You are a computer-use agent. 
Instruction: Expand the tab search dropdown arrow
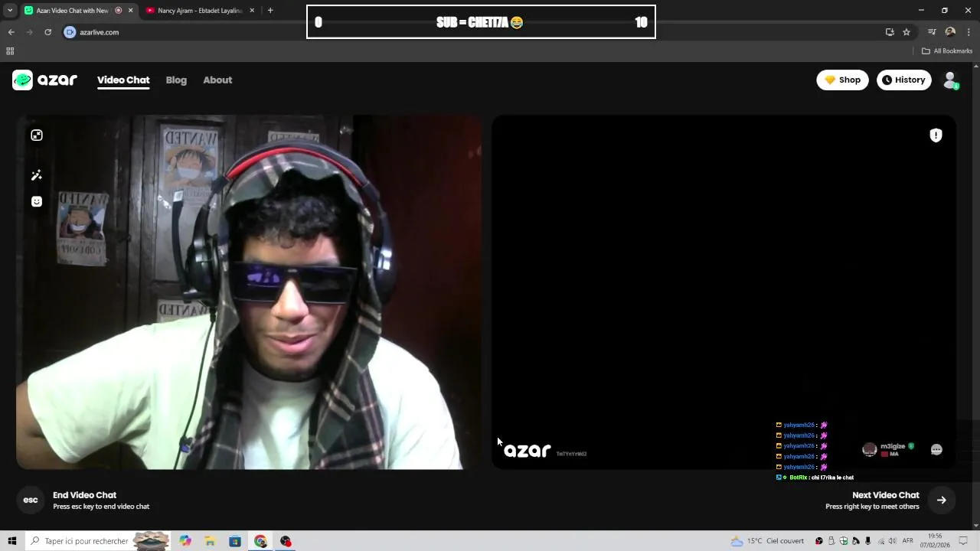tap(10, 11)
